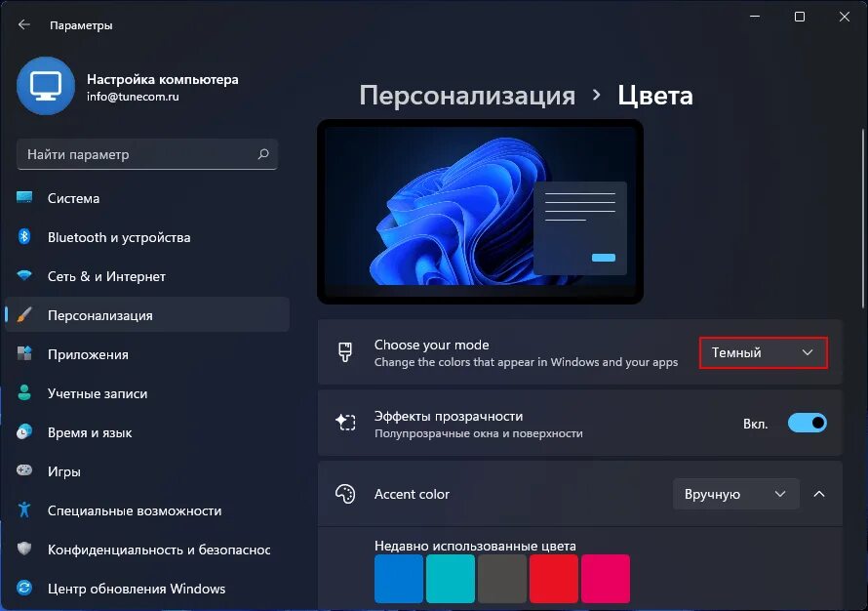This screenshot has width=868, height=611.
Task: Open Приложения settings section
Action: [147, 354]
